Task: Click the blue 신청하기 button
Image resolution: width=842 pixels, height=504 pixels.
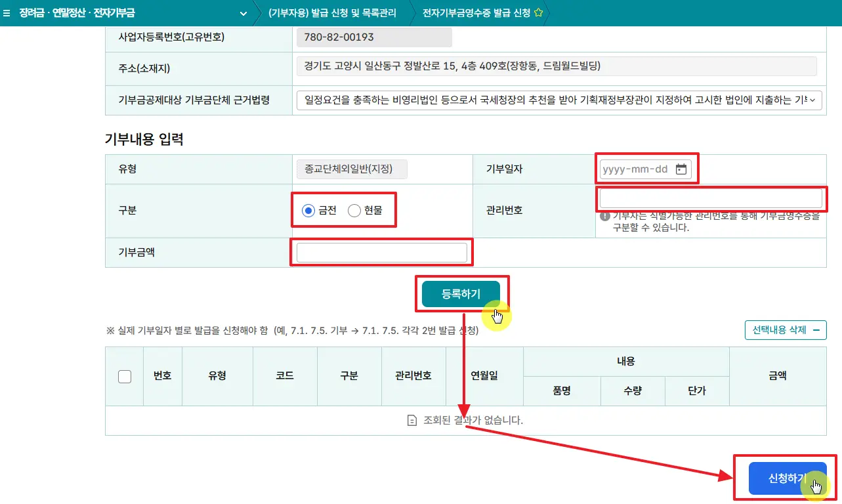Action: tap(787, 478)
